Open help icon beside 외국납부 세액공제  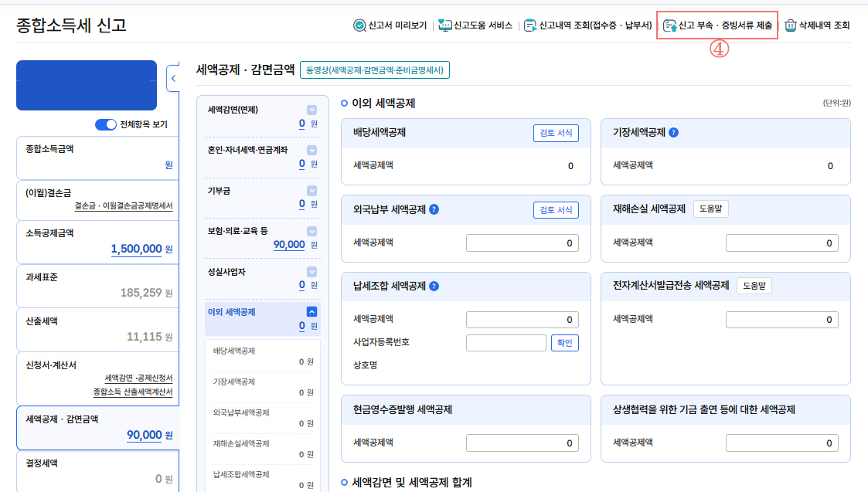tap(434, 209)
